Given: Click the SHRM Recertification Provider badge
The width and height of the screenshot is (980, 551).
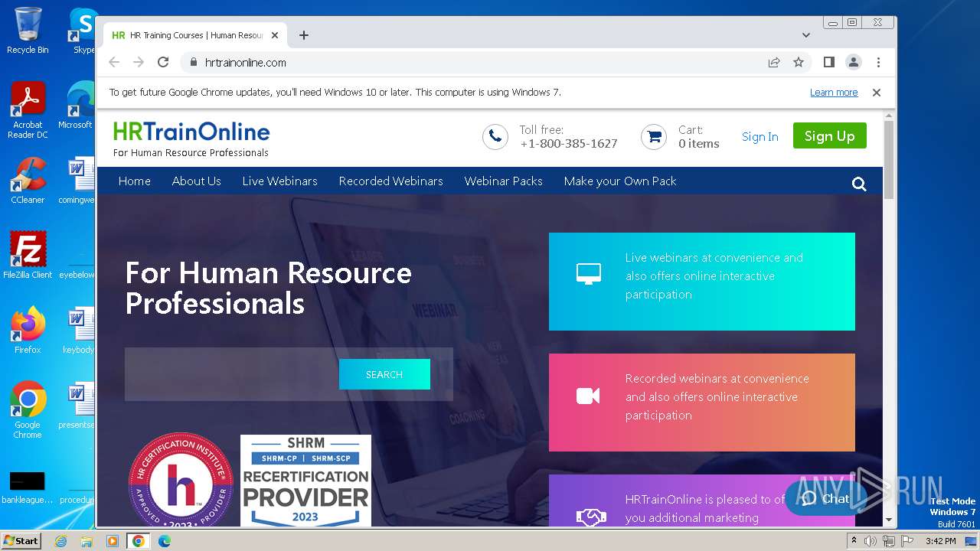Looking at the screenshot, I should [x=305, y=481].
